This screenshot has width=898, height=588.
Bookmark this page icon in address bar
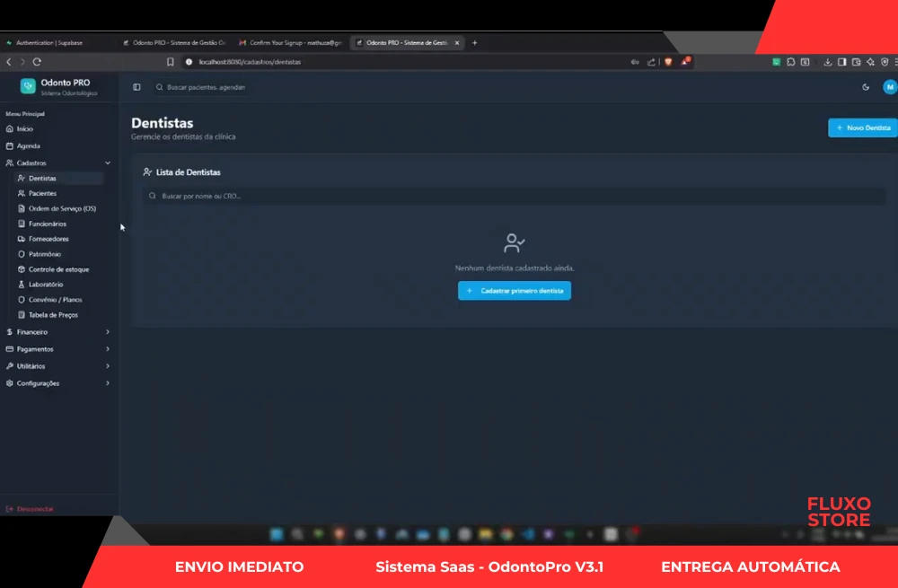tap(170, 62)
